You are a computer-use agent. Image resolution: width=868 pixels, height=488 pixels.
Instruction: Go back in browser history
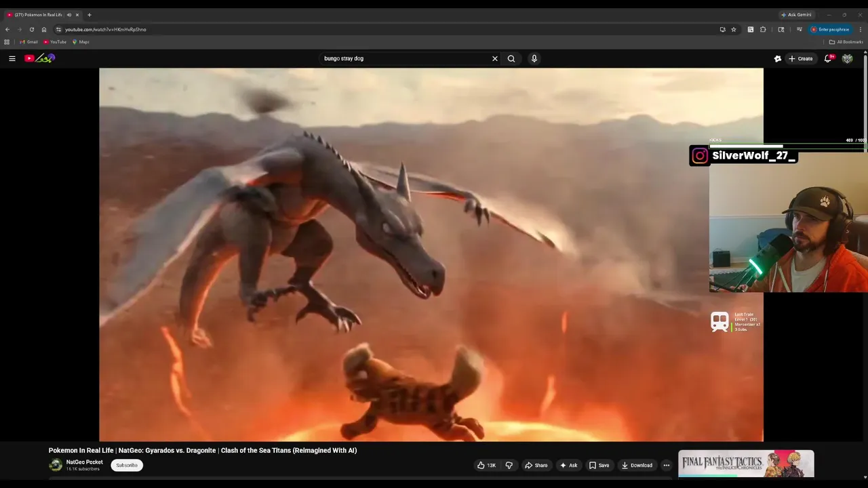pos(7,29)
